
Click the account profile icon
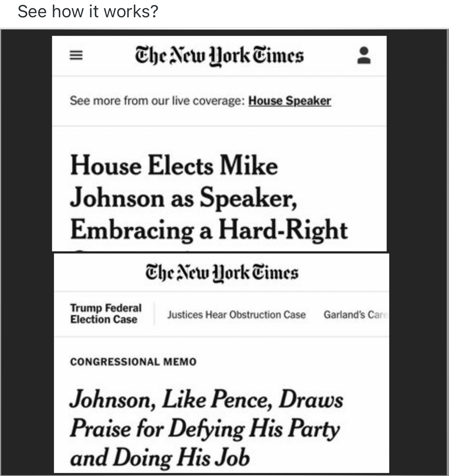point(364,56)
